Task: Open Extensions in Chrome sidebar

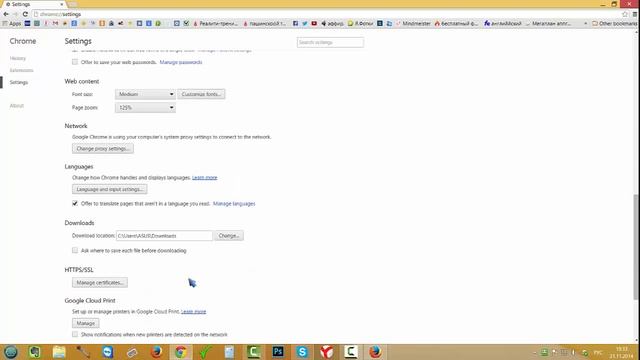Action: click(x=21, y=70)
